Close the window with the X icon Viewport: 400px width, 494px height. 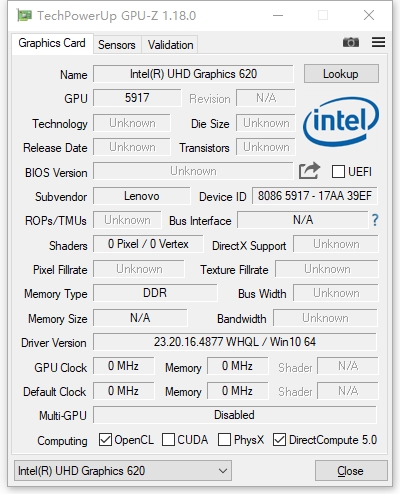pyautogui.click(x=369, y=15)
